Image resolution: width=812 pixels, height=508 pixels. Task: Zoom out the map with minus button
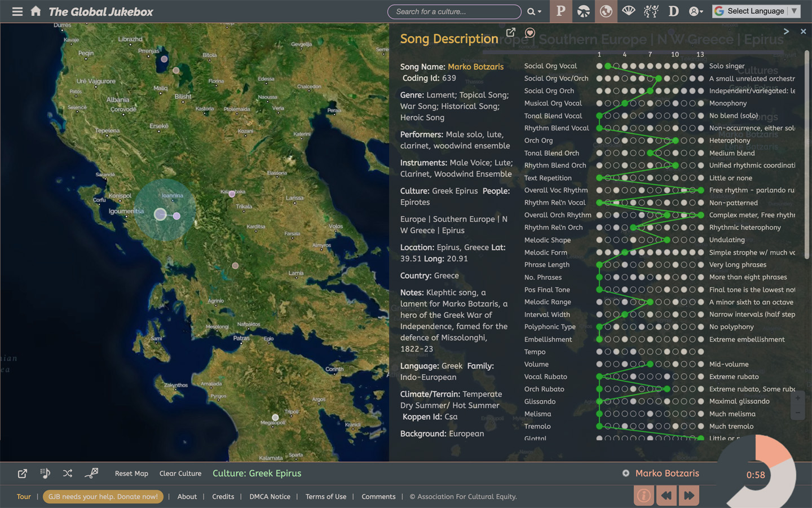click(x=797, y=413)
